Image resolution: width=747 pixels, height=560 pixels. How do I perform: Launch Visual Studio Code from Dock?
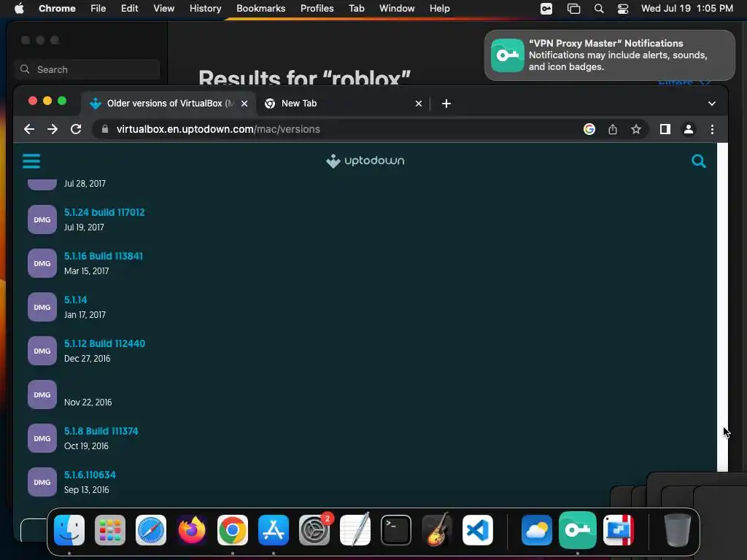pos(478,530)
